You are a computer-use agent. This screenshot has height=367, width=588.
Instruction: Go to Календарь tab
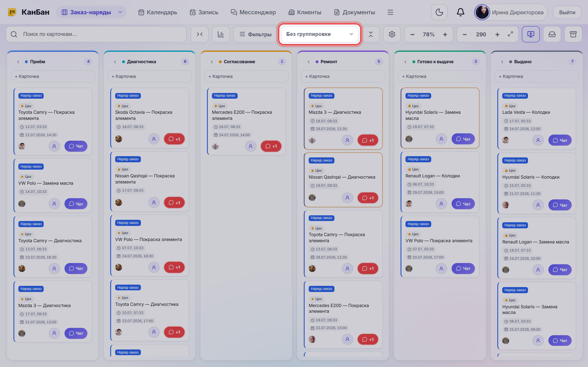[x=158, y=12]
